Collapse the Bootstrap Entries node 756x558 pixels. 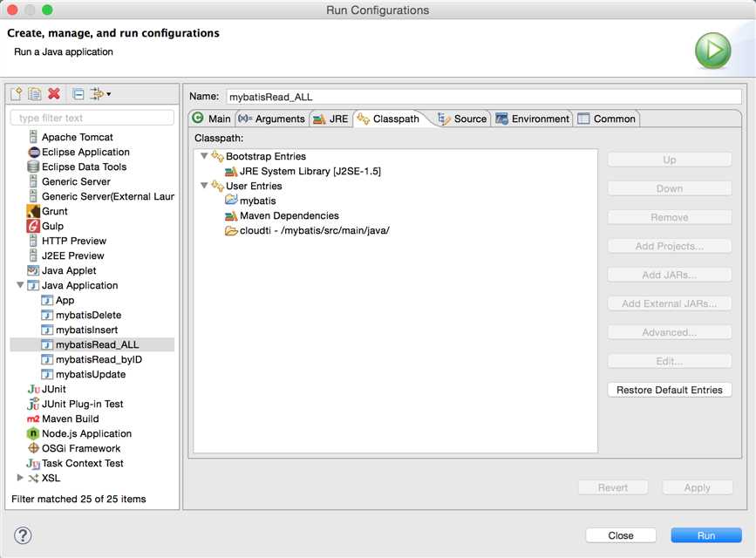[x=204, y=156]
